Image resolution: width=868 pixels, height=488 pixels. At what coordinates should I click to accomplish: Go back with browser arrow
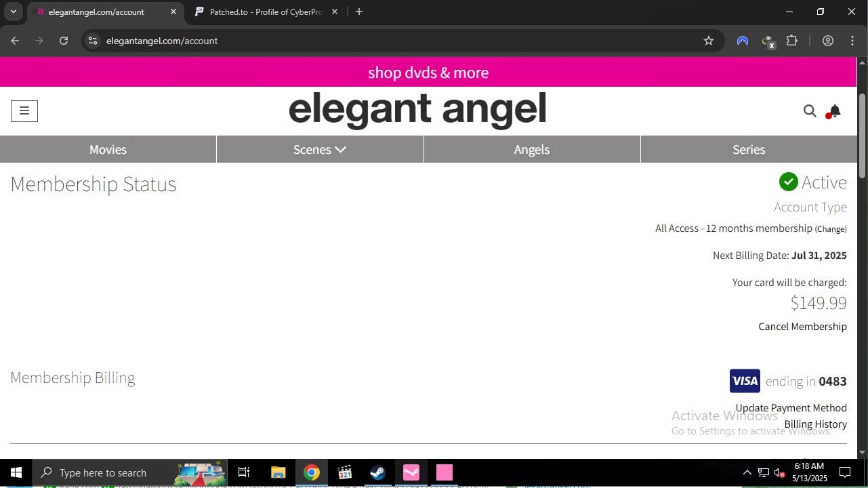coord(15,41)
